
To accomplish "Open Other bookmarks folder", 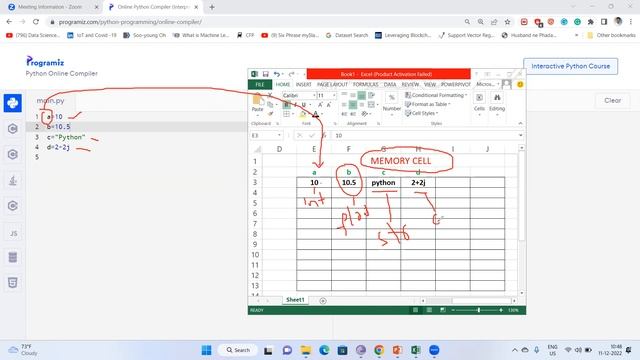I will (611, 36).
